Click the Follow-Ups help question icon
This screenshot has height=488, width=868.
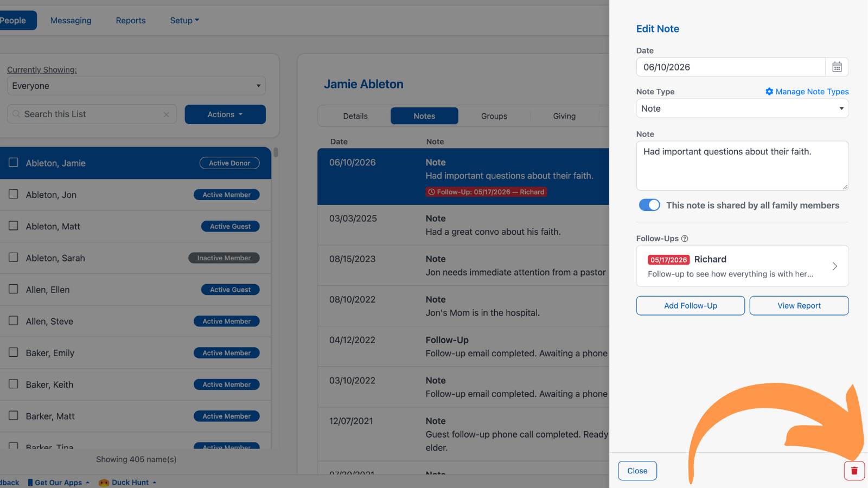point(685,239)
